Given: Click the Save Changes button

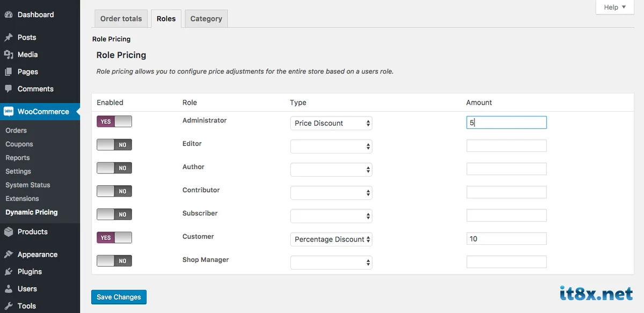Looking at the screenshot, I should 119,297.
